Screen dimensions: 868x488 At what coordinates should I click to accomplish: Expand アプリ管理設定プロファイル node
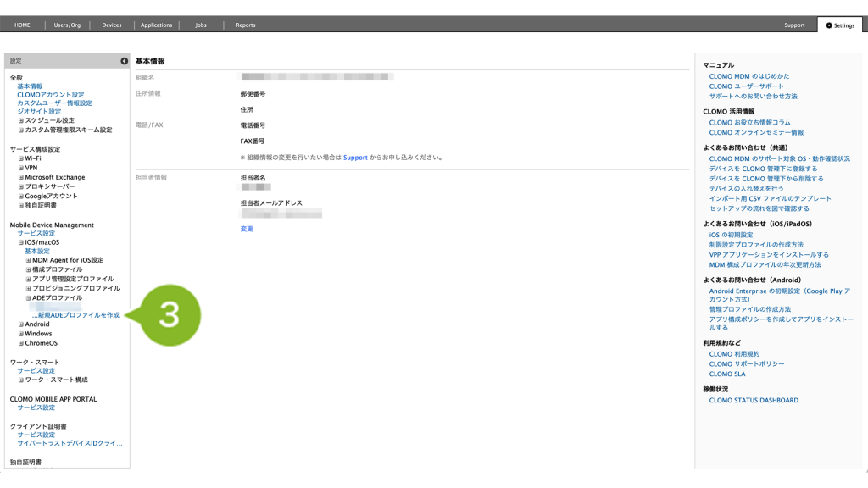tap(28, 279)
